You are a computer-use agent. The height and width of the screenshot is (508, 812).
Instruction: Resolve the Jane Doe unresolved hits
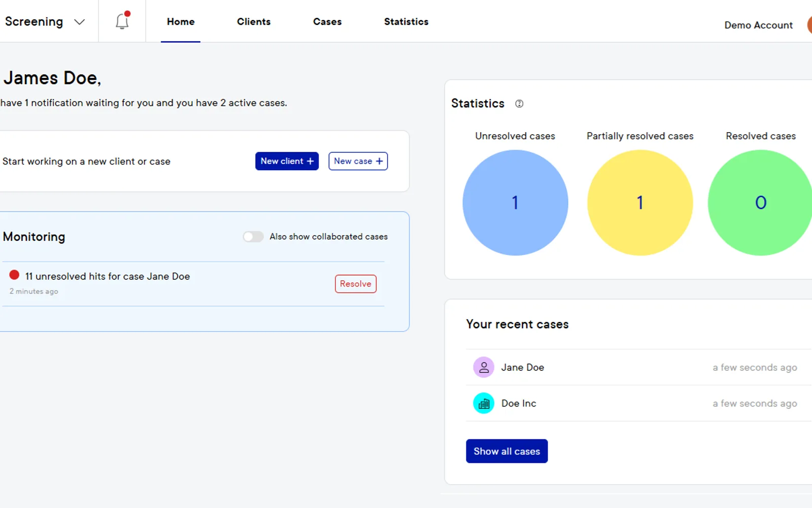[x=356, y=284]
